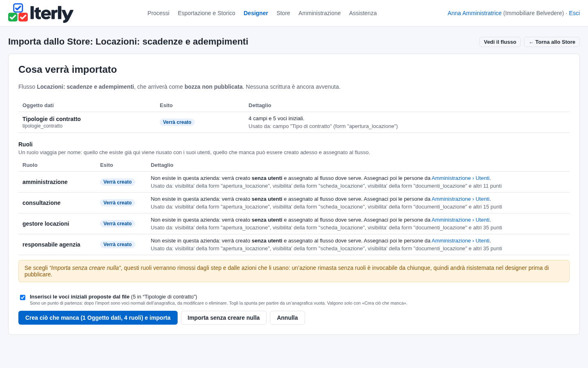
Task: Click the responsabile agenzia role name
Action: 51,245
